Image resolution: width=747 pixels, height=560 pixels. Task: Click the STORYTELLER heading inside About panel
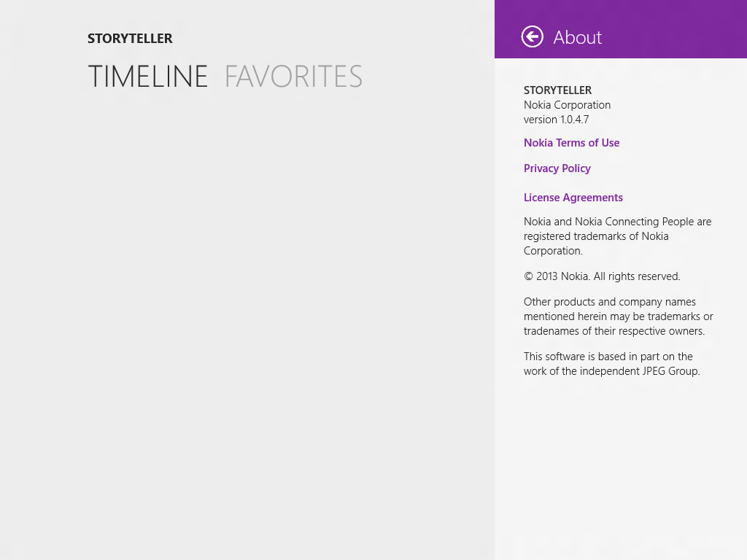point(557,90)
